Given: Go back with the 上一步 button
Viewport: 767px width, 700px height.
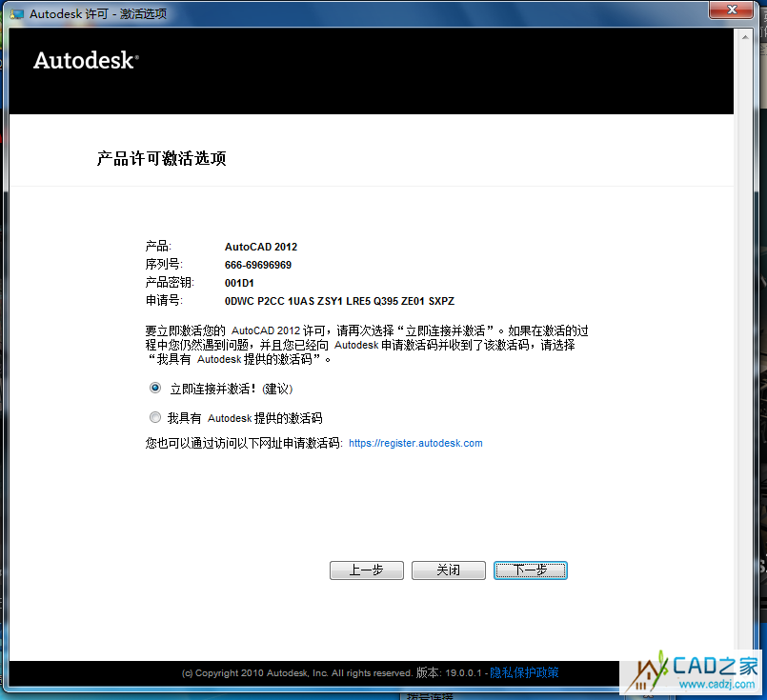Looking at the screenshot, I should tap(366, 570).
